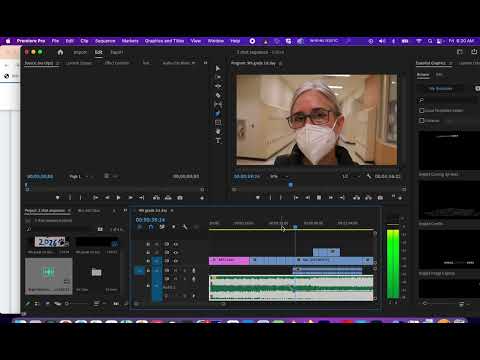Screen dimensions: 480x360
Task: Click Lift button in Program monitor
Action: tap(356, 198)
